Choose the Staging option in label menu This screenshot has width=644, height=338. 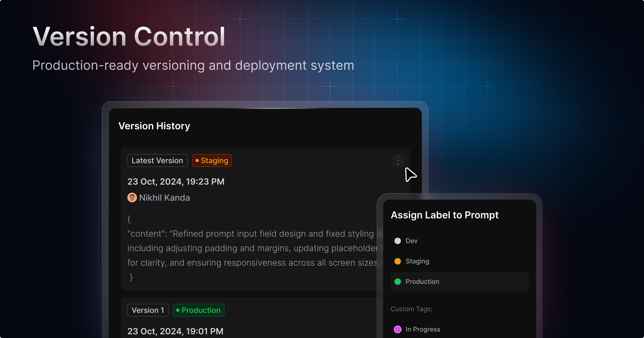tap(417, 261)
